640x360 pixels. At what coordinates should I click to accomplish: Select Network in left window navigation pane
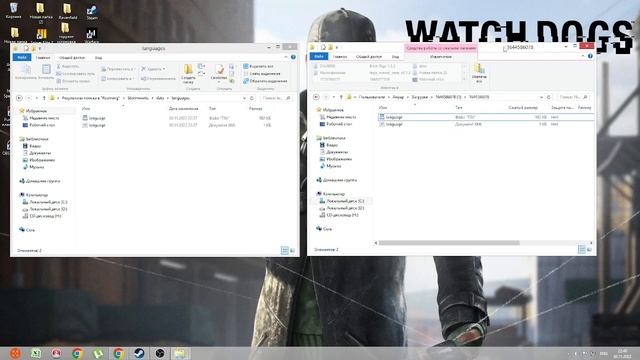pos(27,230)
